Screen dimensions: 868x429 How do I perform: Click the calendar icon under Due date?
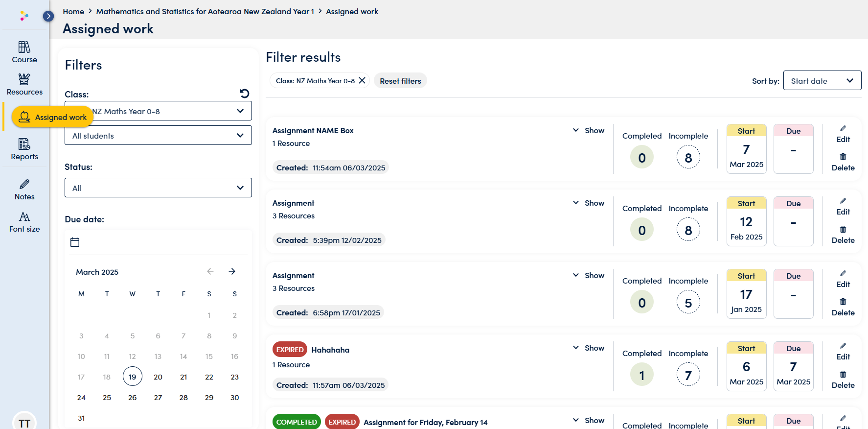tap(75, 242)
